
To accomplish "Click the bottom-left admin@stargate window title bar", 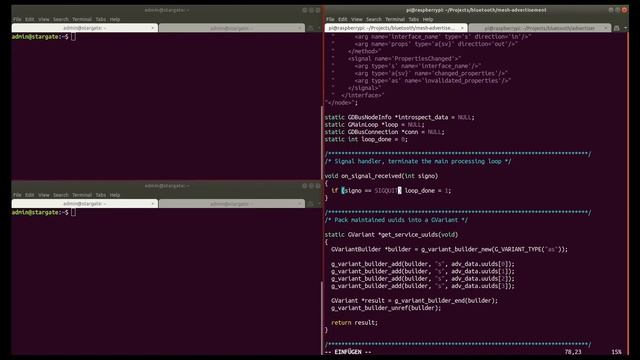I will point(167,186).
